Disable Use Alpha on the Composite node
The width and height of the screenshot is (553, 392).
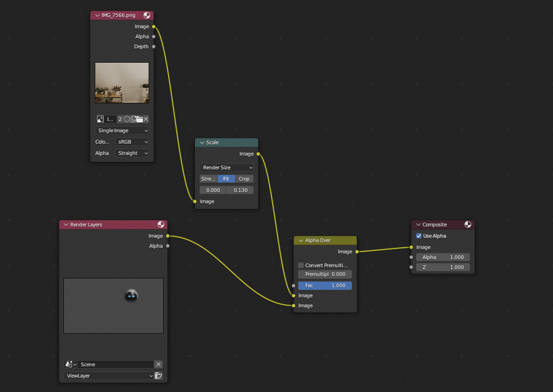[418, 236]
